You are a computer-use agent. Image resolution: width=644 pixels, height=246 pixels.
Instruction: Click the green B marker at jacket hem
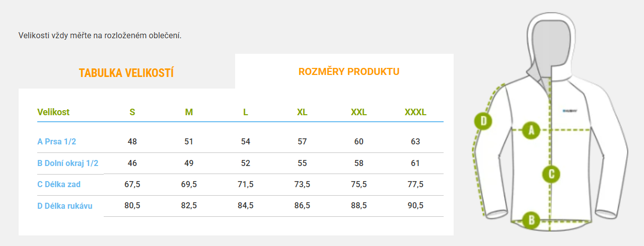(x=531, y=220)
